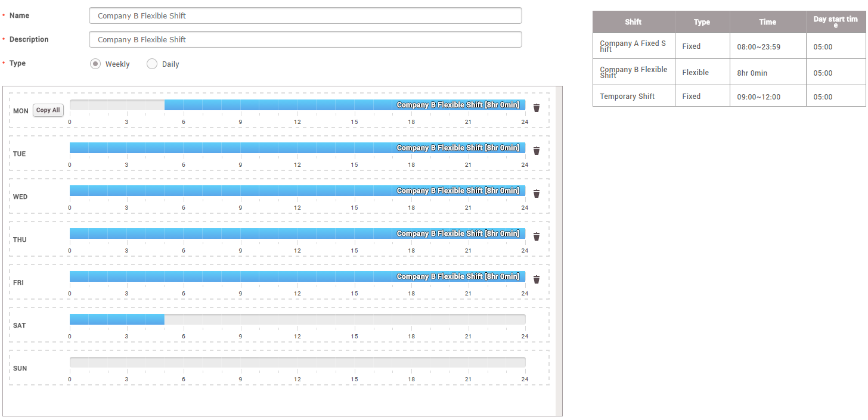Click the empty Sunday timeline bar

(x=297, y=362)
